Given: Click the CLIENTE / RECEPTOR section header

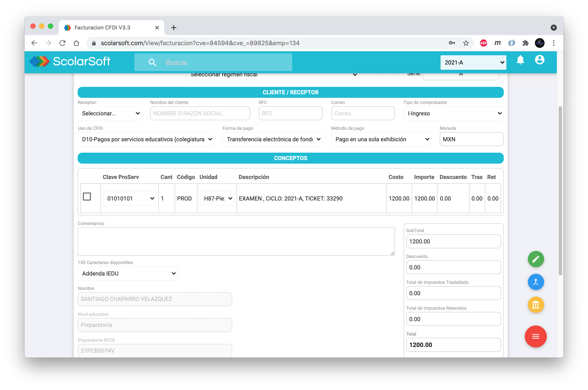Looking at the screenshot, I should pyautogui.click(x=290, y=92).
